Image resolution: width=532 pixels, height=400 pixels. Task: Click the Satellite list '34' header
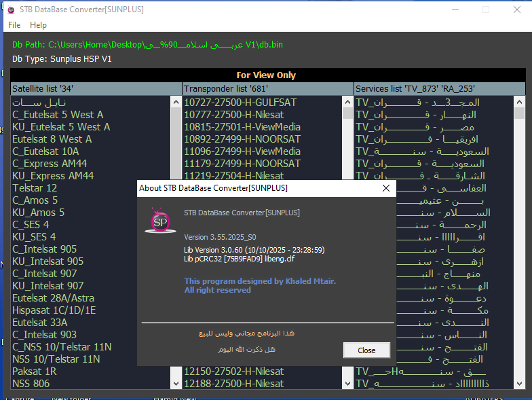tap(96, 88)
